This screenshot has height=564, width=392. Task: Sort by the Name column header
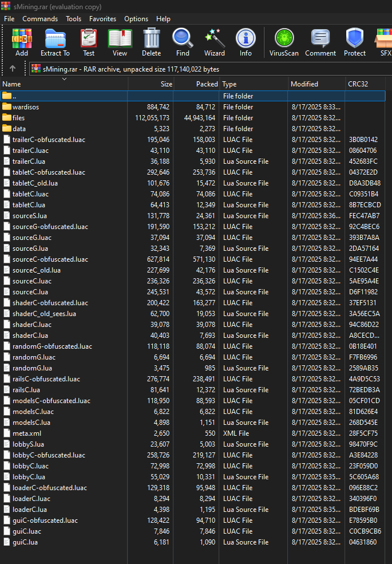64,84
